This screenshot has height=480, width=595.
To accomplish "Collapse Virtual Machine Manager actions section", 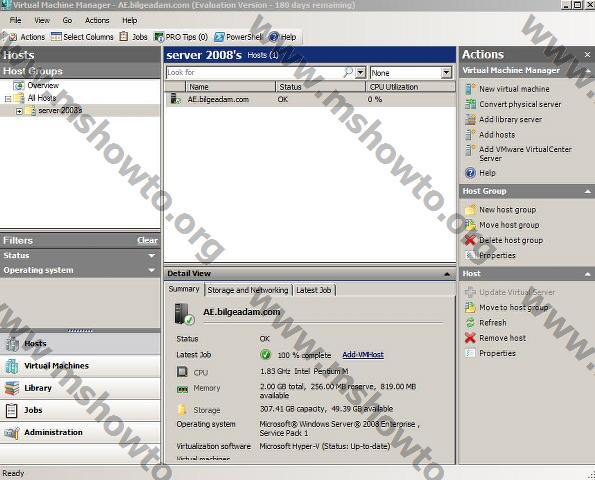I will click(588, 71).
